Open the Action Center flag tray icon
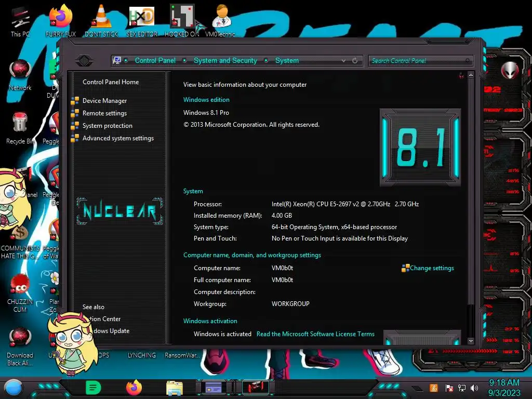Viewport: 532px width, 399px height. click(449, 388)
